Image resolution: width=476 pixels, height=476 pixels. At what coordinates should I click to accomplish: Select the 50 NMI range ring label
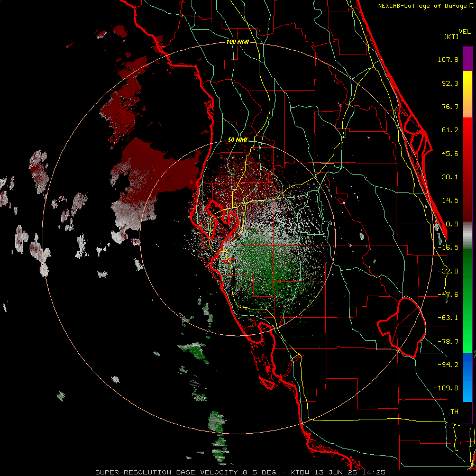237,140
